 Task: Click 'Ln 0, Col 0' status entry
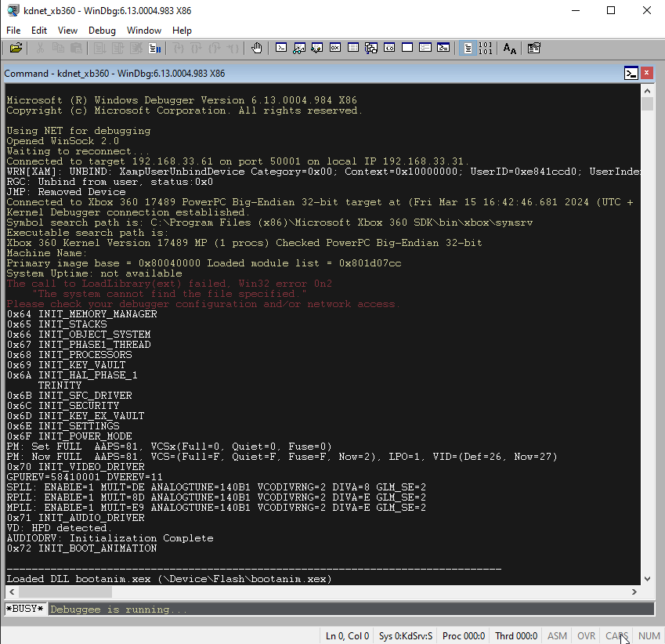(347, 636)
